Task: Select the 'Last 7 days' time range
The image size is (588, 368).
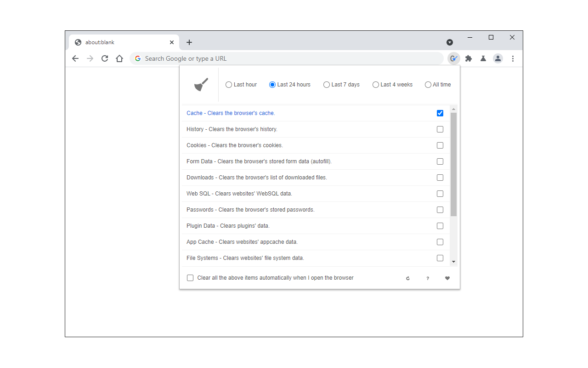Action: click(326, 85)
